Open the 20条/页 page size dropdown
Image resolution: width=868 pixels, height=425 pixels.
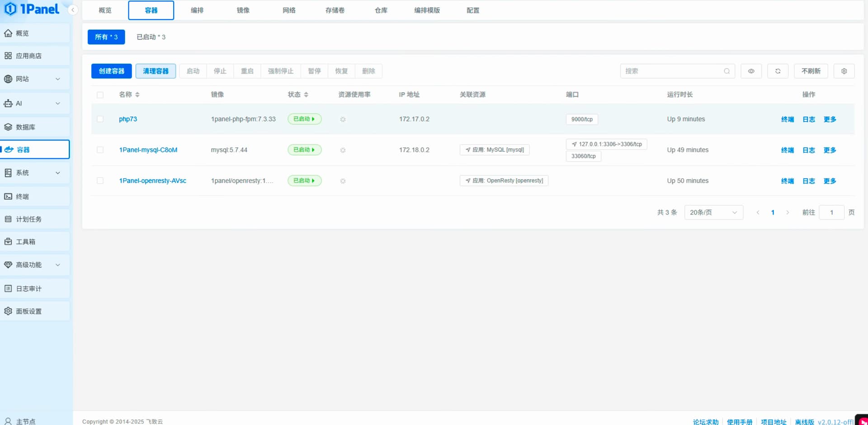pos(713,212)
